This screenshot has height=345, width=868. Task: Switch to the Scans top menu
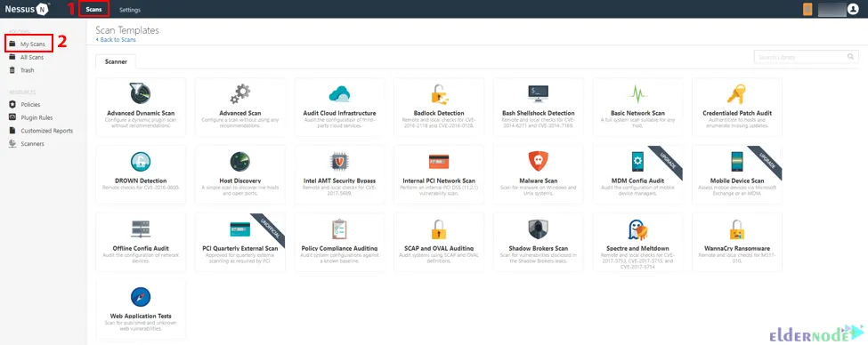coord(93,10)
